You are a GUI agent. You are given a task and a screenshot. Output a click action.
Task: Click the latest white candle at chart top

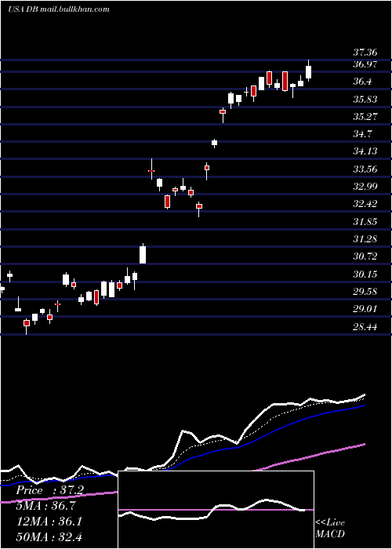coord(308,71)
